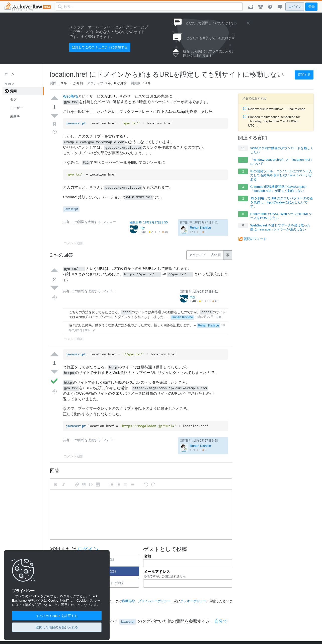Upvote the question

tap(54, 98)
